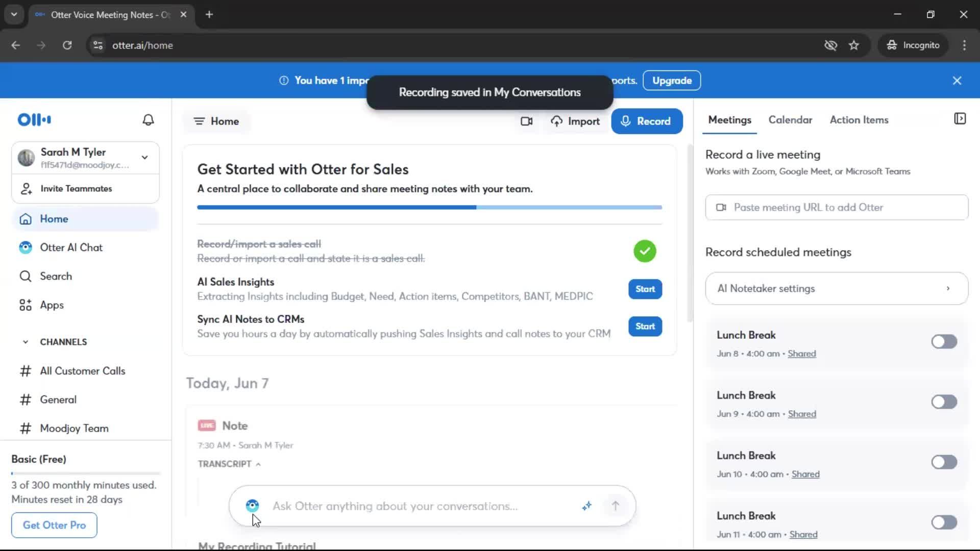Start AI Sales Insights
980x551 pixels.
pos(645,289)
